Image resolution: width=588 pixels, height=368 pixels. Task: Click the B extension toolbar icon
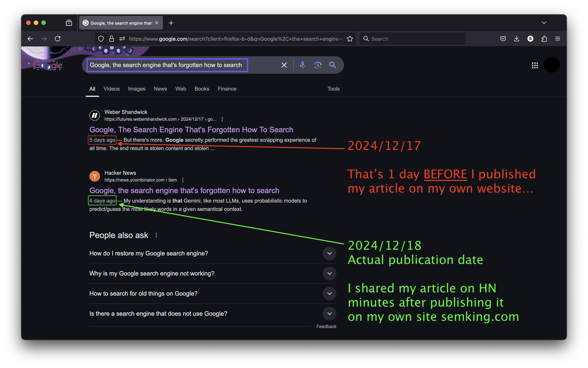[530, 39]
